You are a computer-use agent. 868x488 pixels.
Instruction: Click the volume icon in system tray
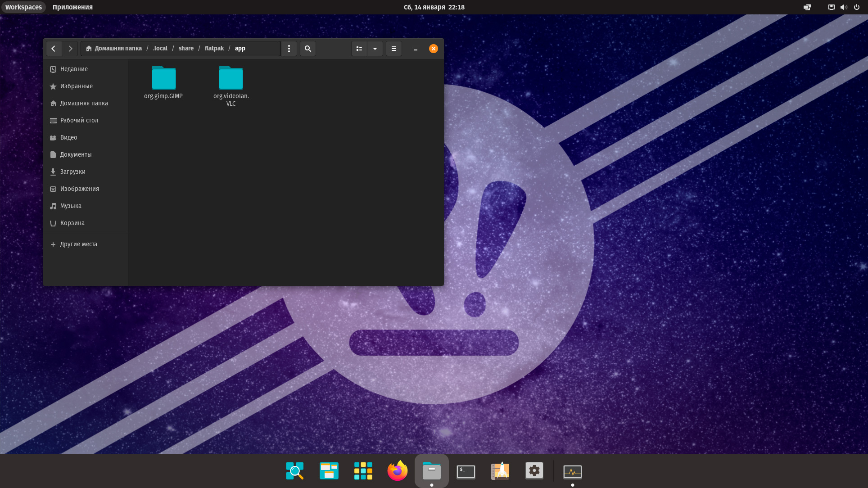point(844,7)
